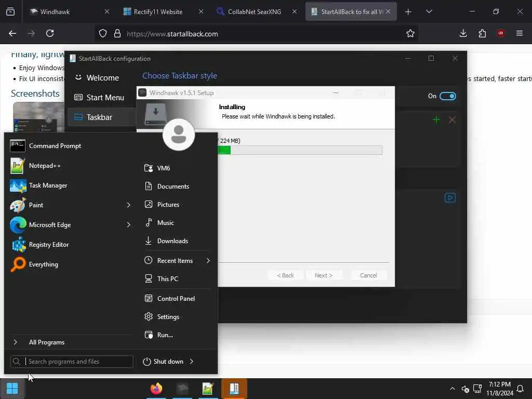The height and width of the screenshot is (399, 532).
Task: Open a new browser tab
Action: coord(408,12)
